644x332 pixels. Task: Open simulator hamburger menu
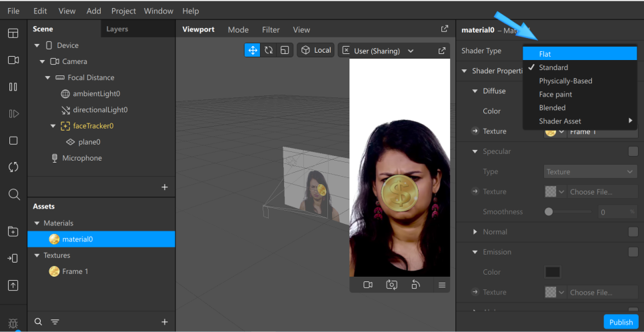[442, 285]
